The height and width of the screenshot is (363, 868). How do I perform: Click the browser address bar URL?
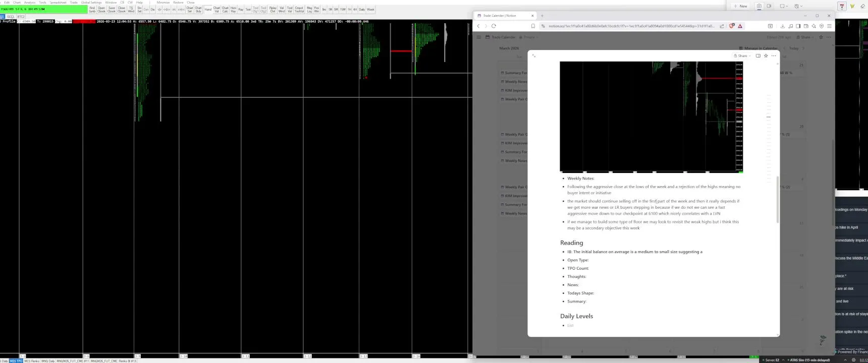click(x=631, y=26)
